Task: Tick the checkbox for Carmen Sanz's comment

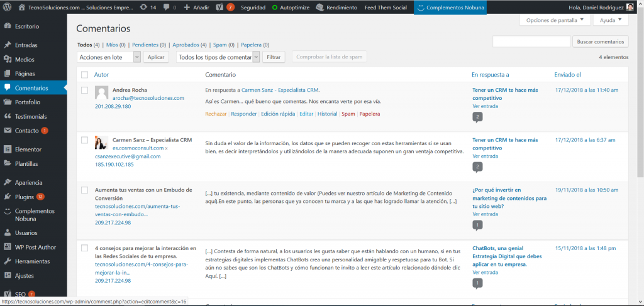Action: [84, 140]
